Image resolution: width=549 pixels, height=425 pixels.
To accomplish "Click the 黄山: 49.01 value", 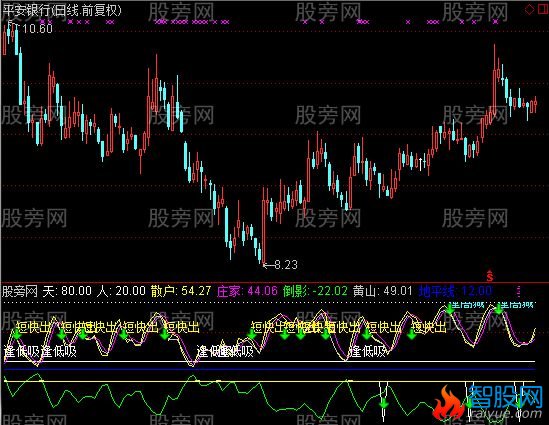I will 383,291.
